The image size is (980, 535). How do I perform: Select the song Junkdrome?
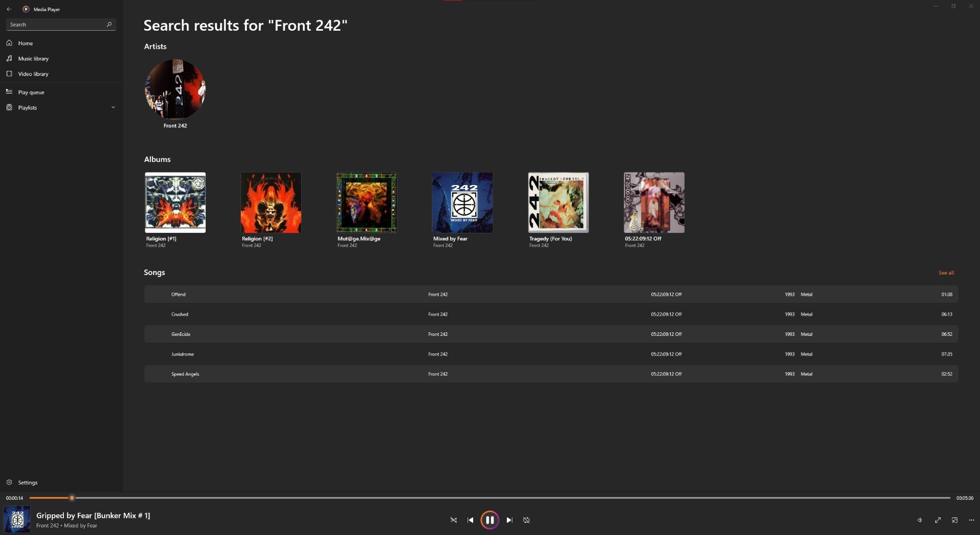(551, 354)
